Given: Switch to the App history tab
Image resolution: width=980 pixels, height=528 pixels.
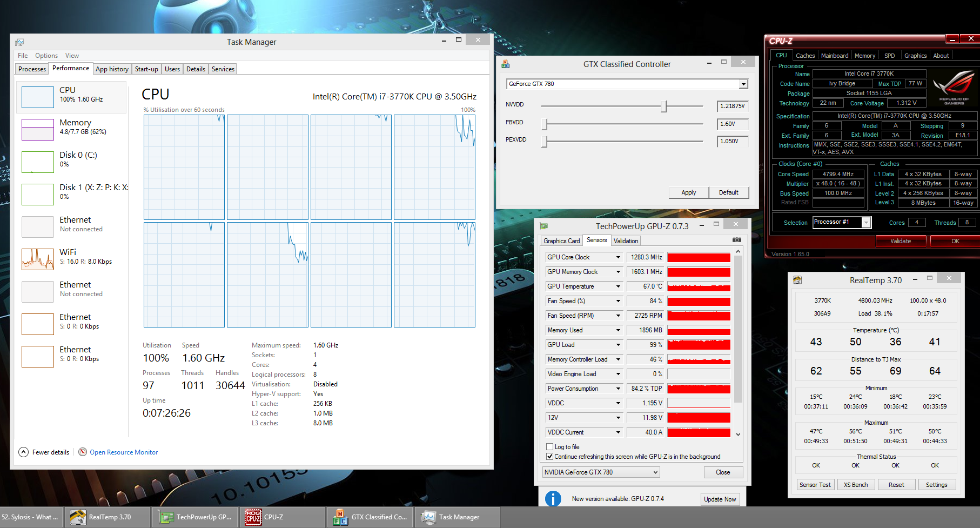Looking at the screenshot, I should click(x=112, y=69).
